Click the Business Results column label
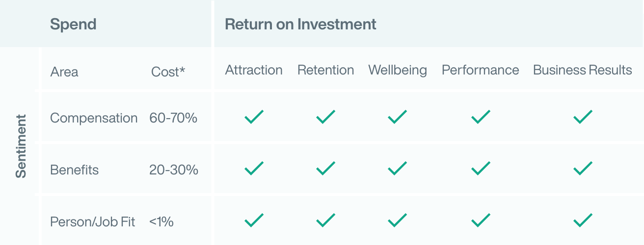Screen dimensions: 644x245 (583, 70)
